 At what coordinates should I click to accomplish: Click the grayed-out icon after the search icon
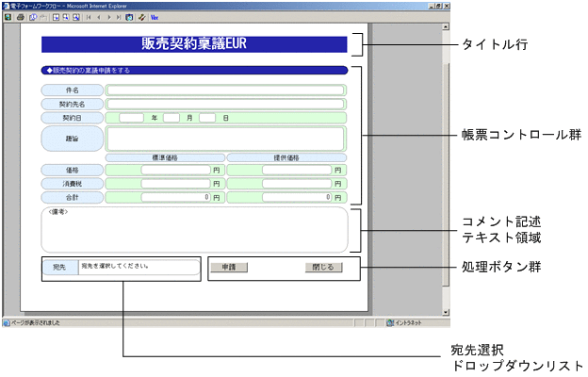pyautogui.click(x=43, y=17)
